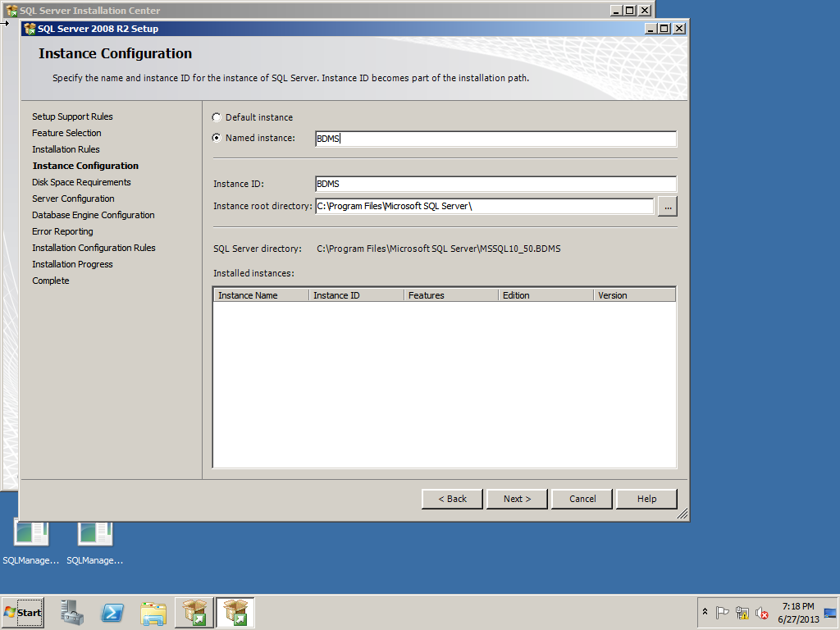Open the Start menu
This screenshot has width=840, height=630.
click(x=22, y=612)
